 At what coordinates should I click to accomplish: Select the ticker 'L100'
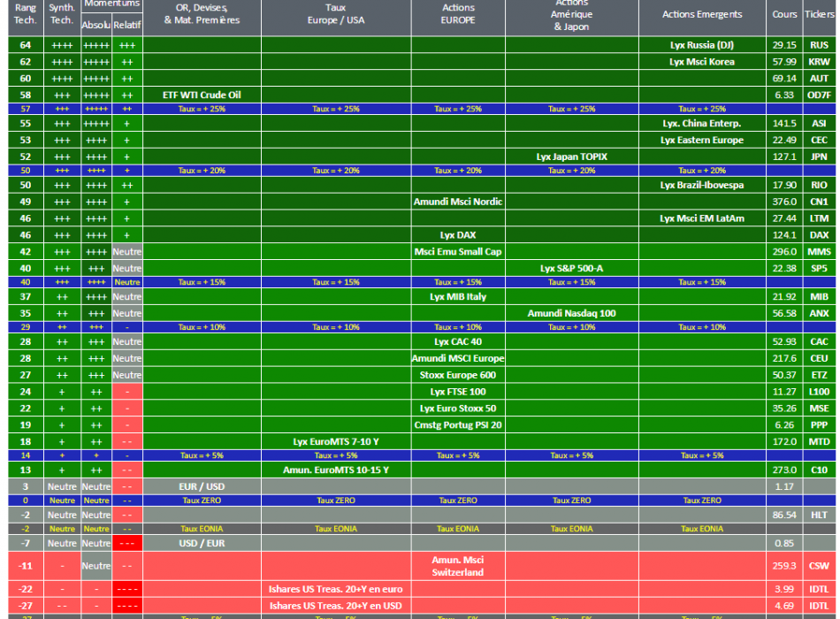pyautogui.click(x=819, y=391)
